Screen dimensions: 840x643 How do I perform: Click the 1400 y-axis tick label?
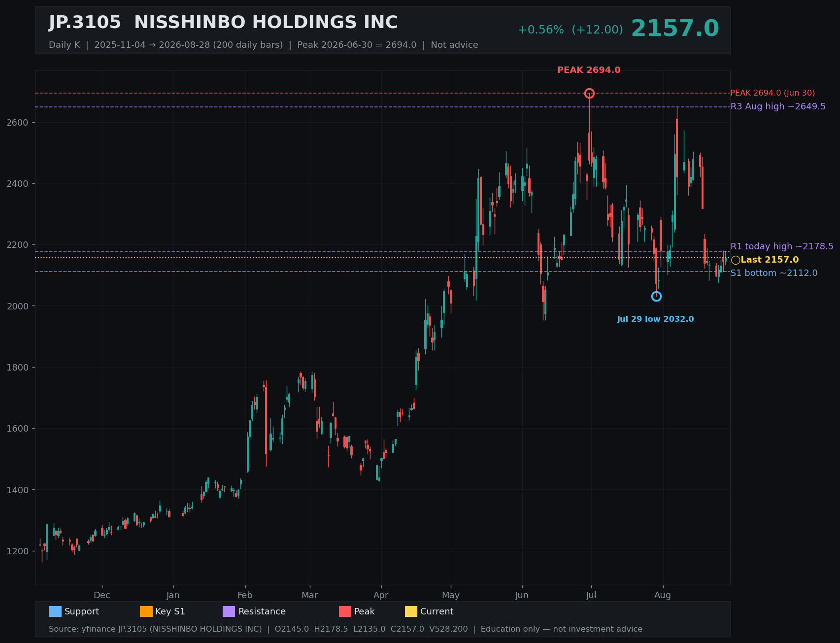tap(18, 490)
